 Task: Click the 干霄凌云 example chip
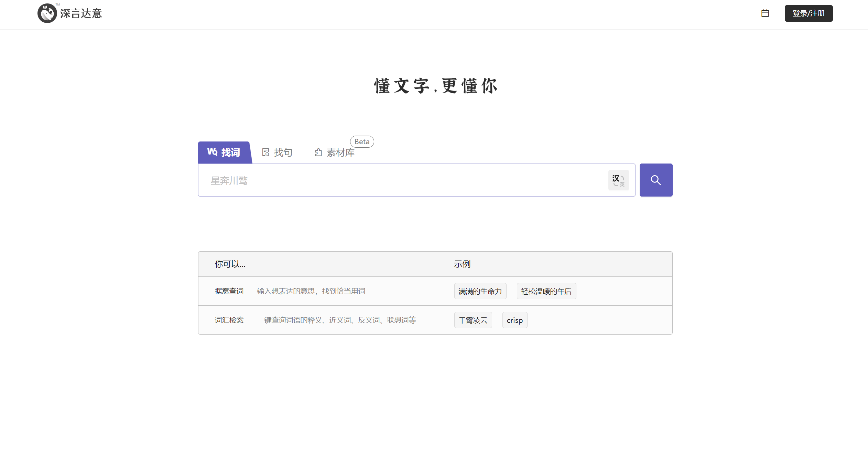[x=473, y=320]
